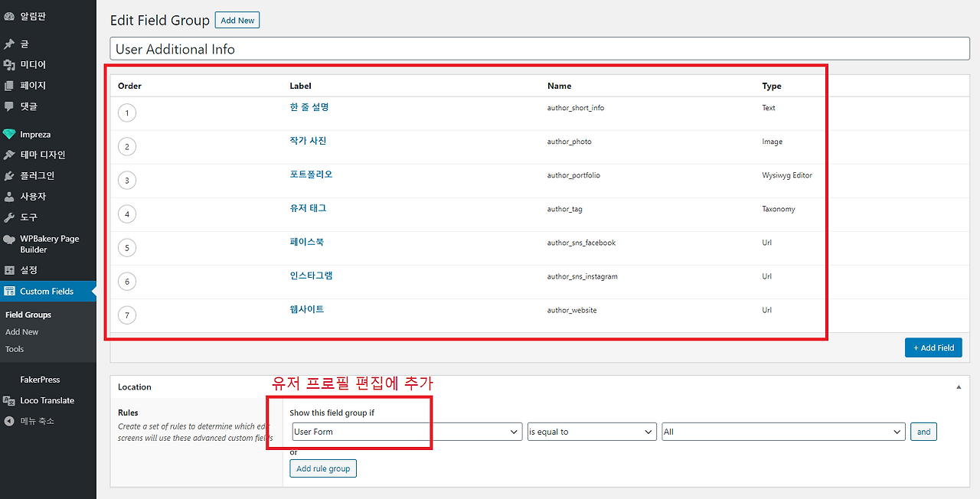Click author_tag name text
980x499 pixels.
(x=565, y=209)
